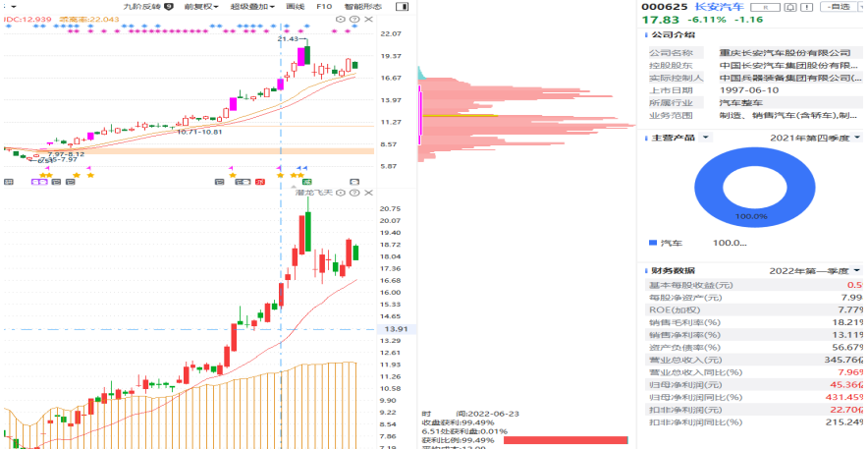Click the 收盘获利:99.49% text

click(x=458, y=422)
